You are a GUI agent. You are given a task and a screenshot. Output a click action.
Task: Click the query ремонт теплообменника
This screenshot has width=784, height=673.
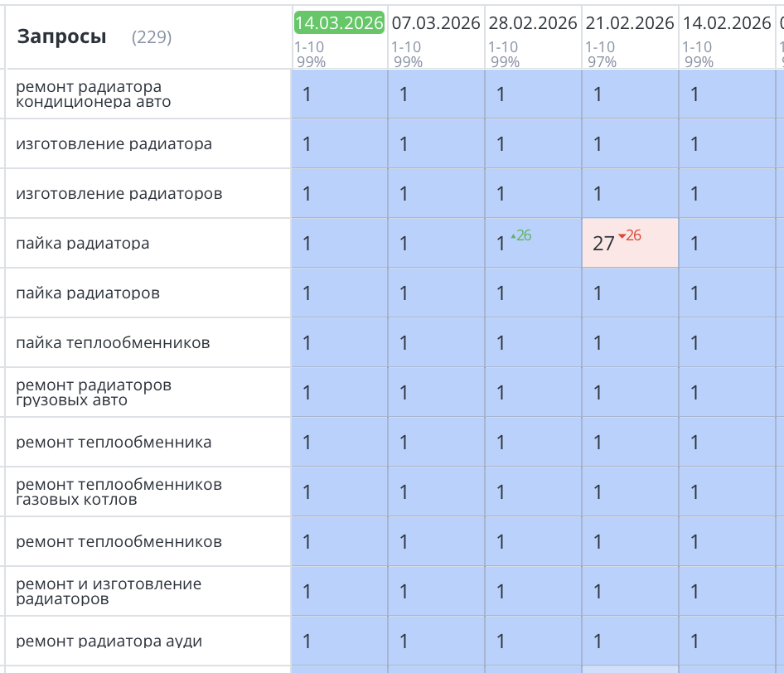[84, 442]
